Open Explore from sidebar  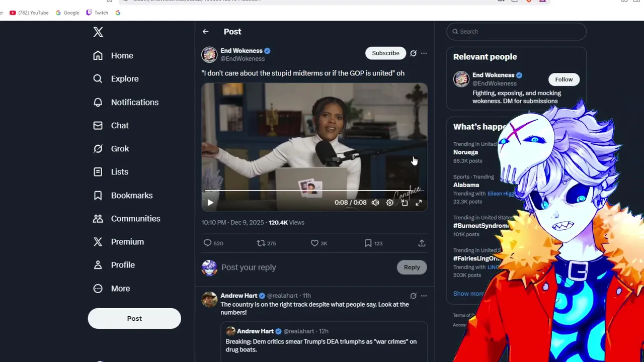click(x=116, y=79)
